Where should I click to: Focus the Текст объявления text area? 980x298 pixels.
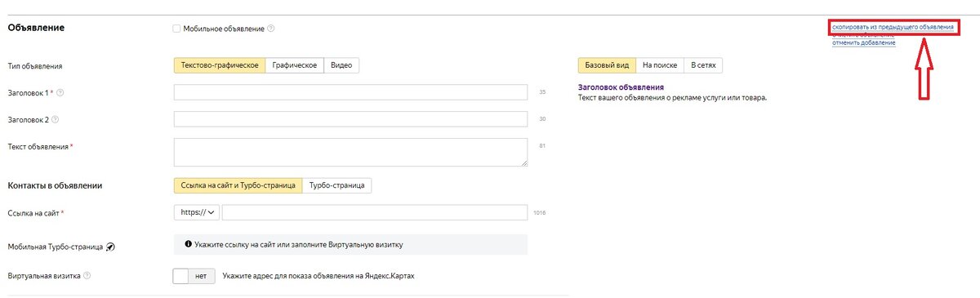click(350, 152)
